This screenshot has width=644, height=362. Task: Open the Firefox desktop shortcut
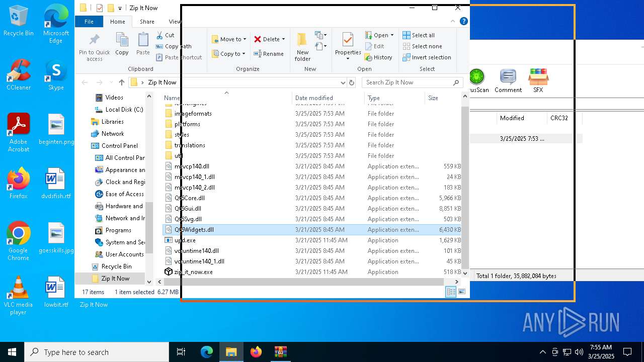tap(19, 184)
